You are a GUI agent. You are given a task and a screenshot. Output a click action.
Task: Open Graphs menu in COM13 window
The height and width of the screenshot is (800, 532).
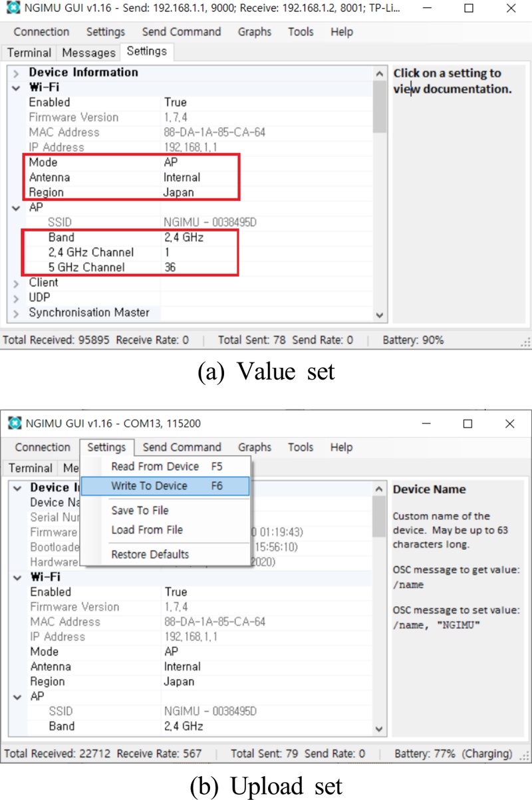[255, 448]
